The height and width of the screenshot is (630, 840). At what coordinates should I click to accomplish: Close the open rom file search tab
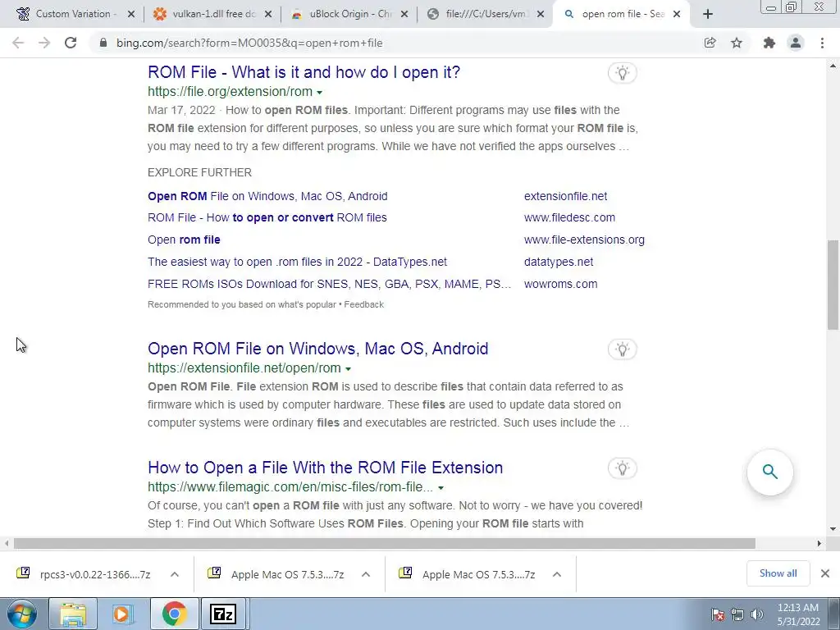(677, 14)
